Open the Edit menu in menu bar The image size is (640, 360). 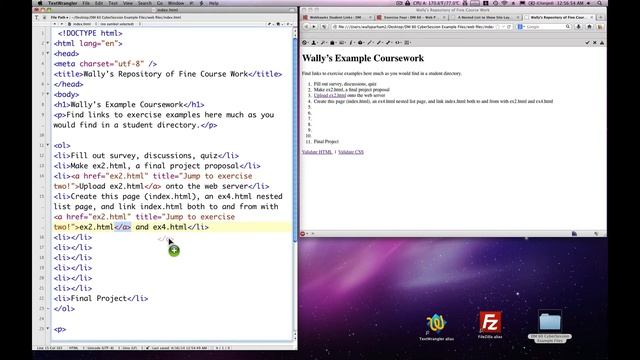(x=99, y=3)
